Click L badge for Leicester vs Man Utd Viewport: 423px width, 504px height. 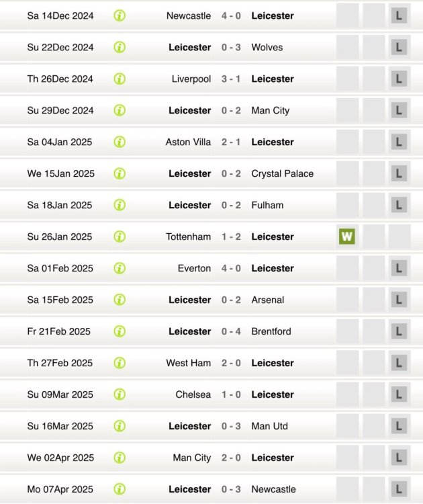(x=399, y=426)
